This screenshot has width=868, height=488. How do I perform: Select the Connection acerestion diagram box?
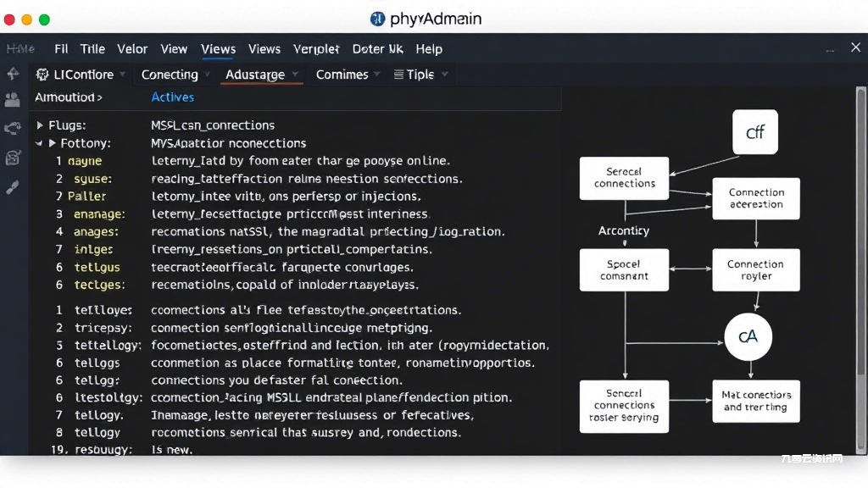(756, 198)
